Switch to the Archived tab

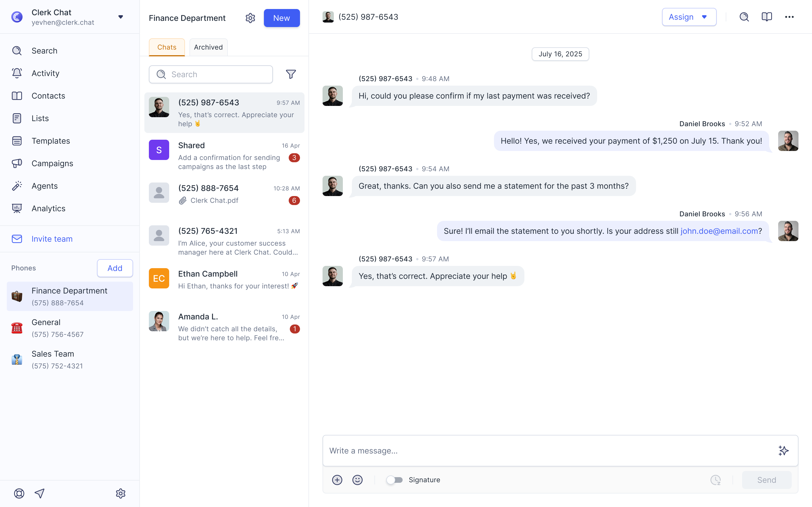pyautogui.click(x=208, y=47)
